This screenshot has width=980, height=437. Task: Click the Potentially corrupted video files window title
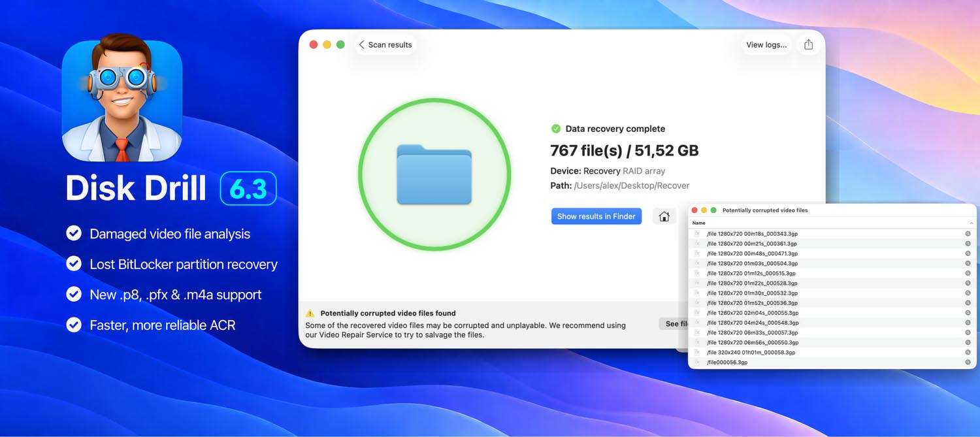(x=765, y=210)
